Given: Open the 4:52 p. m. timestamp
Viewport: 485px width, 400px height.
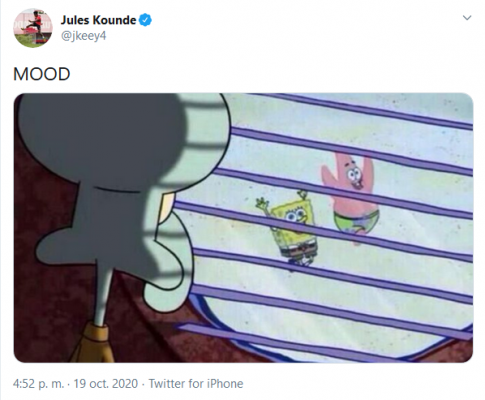Looking at the screenshot, I should pos(38,384).
